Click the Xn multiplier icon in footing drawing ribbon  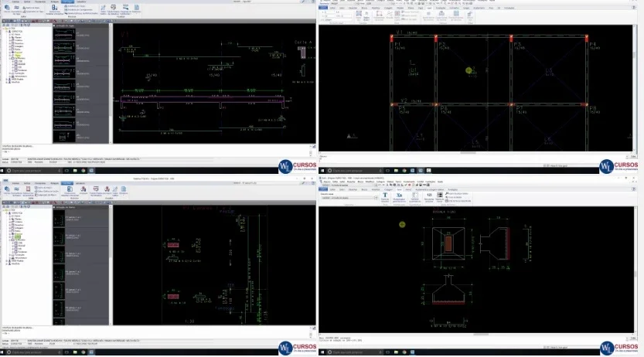[x=399, y=195]
